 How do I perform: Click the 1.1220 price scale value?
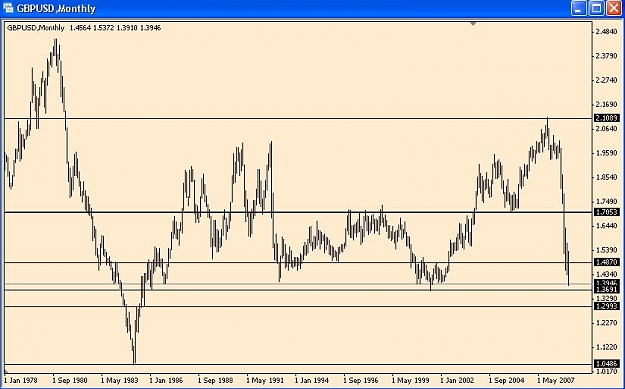click(606, 348)
